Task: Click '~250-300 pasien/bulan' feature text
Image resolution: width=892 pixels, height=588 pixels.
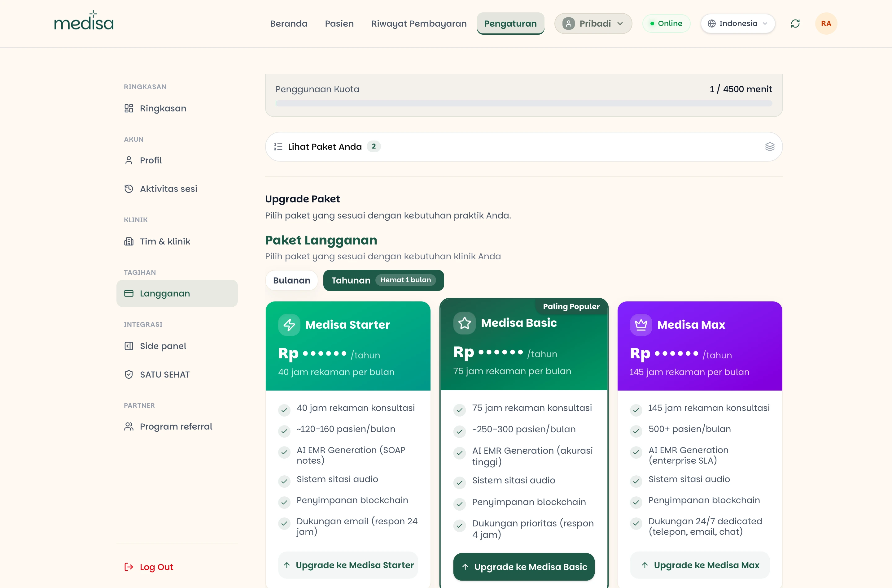Action: pos(524,429)
